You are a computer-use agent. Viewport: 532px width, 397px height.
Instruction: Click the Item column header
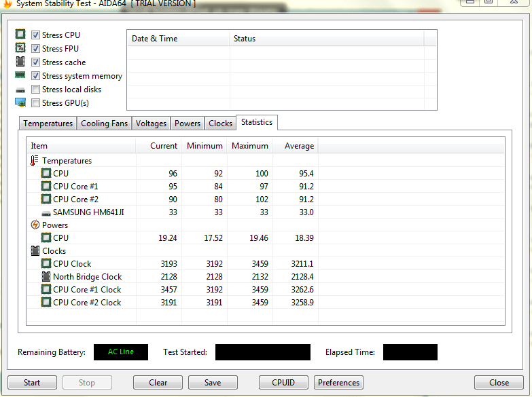(x=81, y=146)
